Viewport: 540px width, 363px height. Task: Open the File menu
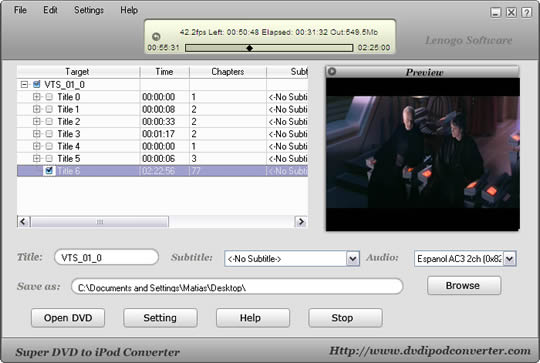pyautogui.click(x=20, y=10)
